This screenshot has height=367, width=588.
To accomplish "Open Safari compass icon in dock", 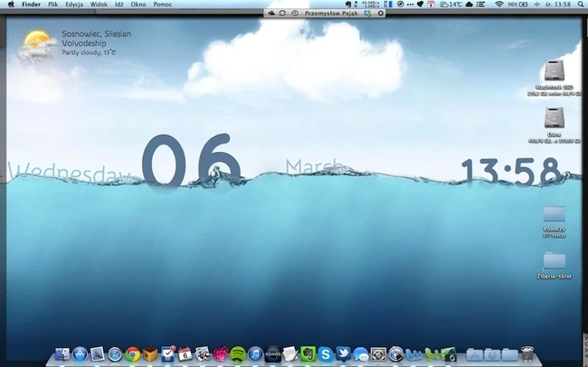I will coord(115,354).
